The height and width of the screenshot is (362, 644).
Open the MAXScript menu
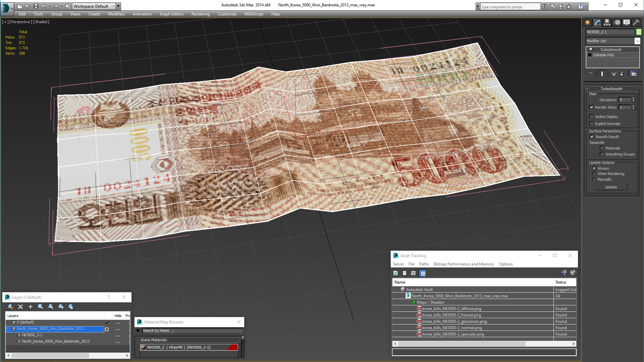[254, 14]
